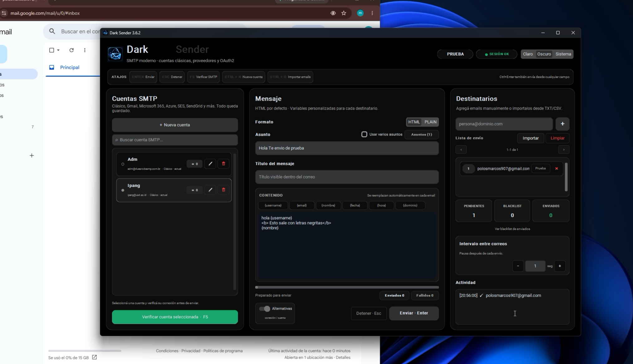Click the recipient list scrollbar
The image size is (633, 364).
566,177
